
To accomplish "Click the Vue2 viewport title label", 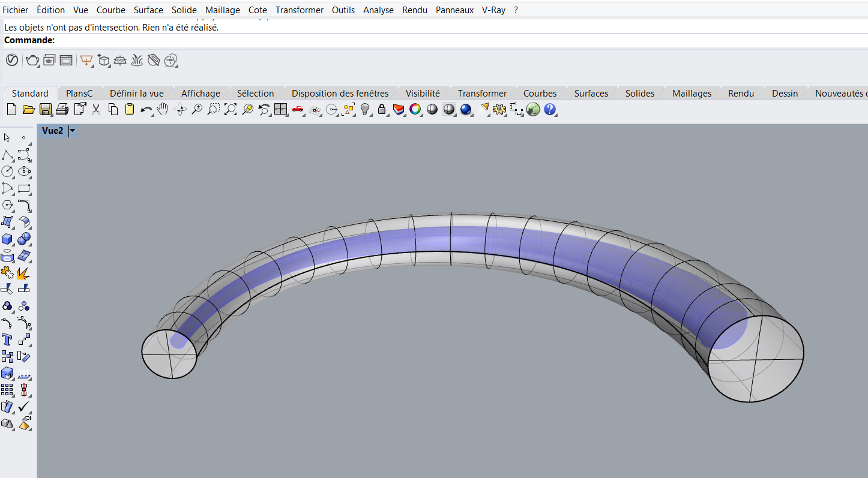I will tap(52, 131).
